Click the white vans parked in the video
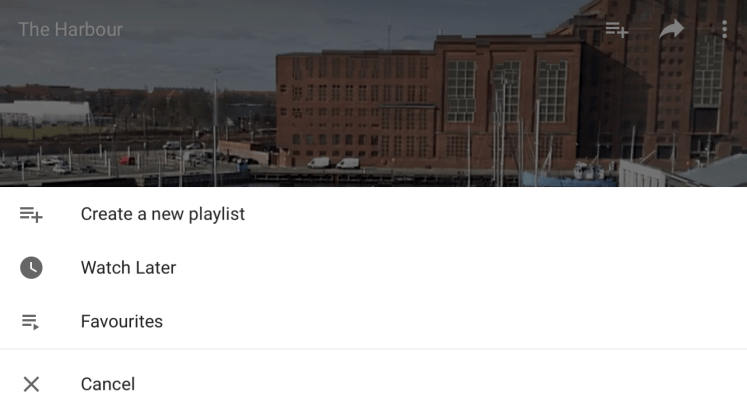The height and width of the screenshot is (420, 747). (x=333, y=163)
